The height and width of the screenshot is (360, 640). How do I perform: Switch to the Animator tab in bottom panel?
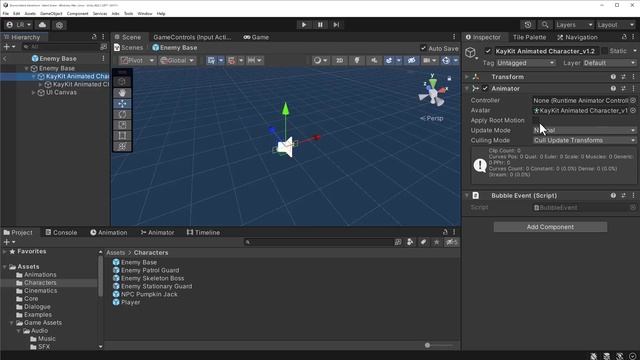coord(158,232)
